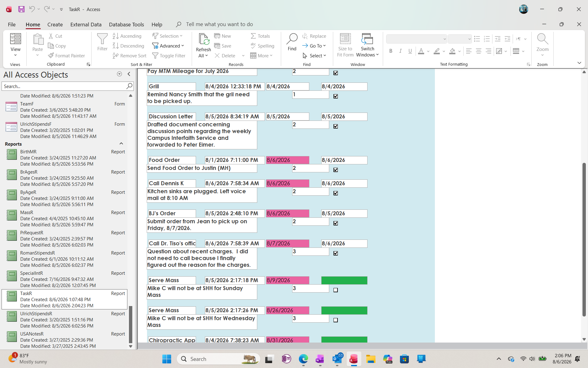Image resolution: width=588 pixels, height=368 pixels.
Task: Tick the checkbox for the Sunday Serve Mass task
Action: (336, 290)
